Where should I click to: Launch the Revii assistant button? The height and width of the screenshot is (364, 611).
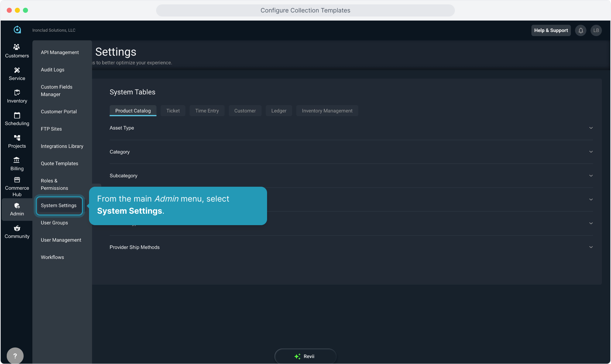(x=305, y=356)
